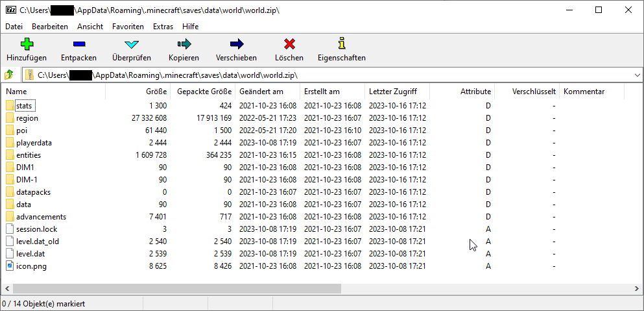Sort by Gepackte Größe column header
Viewport: 644px width, 311px height.
click(x=203, y=92)
